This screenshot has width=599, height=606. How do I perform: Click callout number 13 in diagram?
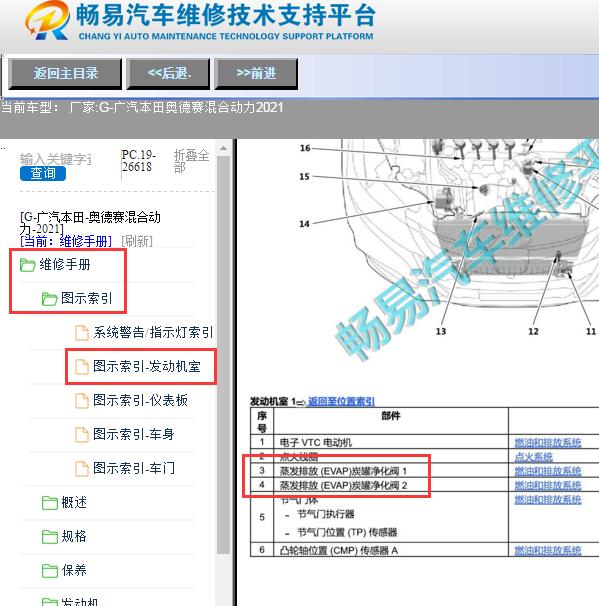pos(441,331)
